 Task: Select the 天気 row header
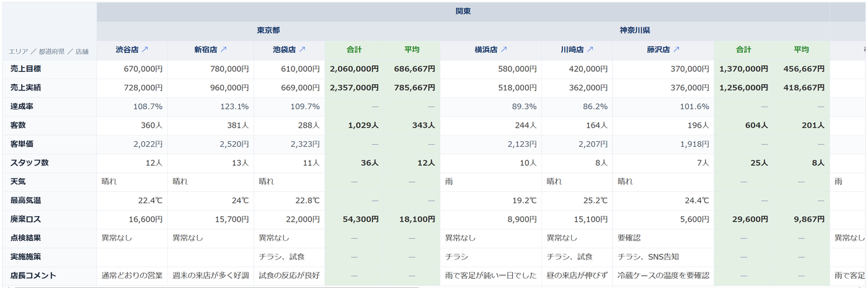click(x=50, y=182)
